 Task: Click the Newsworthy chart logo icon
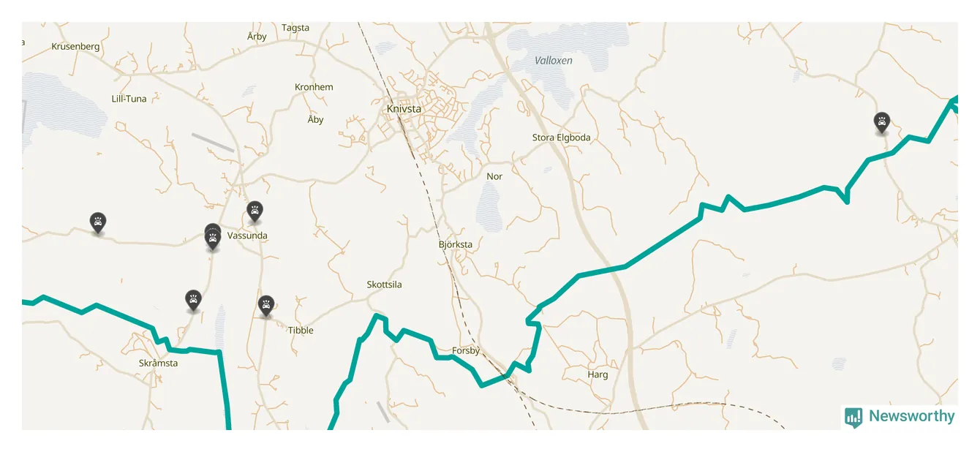click(x=853, y=417)
